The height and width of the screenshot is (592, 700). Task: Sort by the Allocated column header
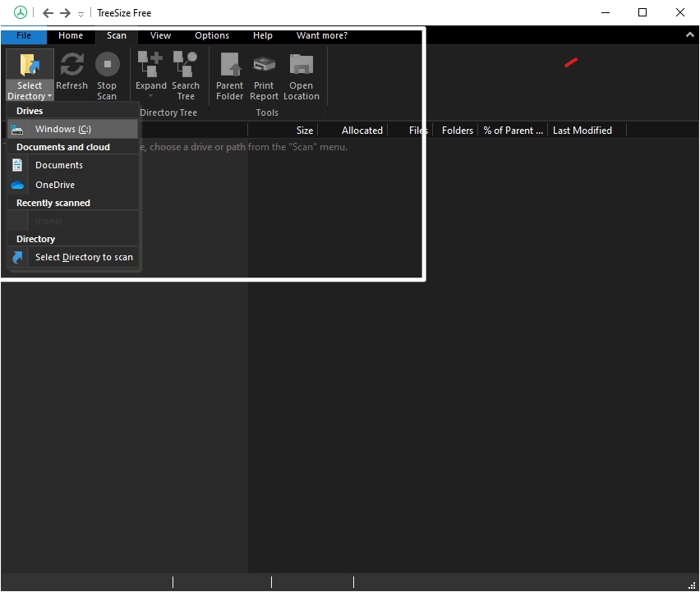coord(352,131)
